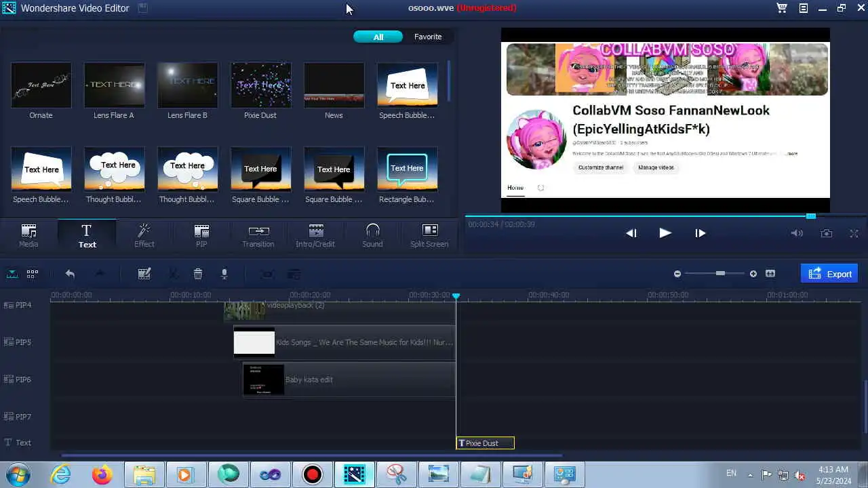Open the Transition tab
868x488 pixels.
tap(258, 235)
